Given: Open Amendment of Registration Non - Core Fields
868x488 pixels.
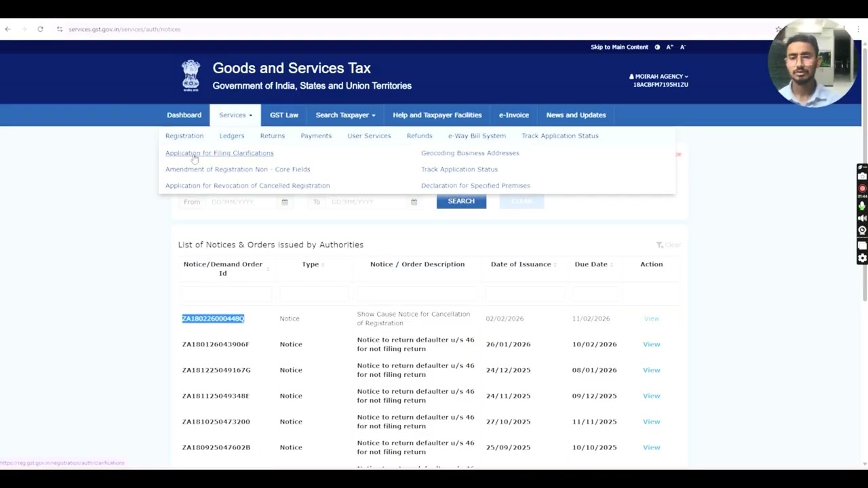Looking at the screenshot, I should (x=238, y=169).
